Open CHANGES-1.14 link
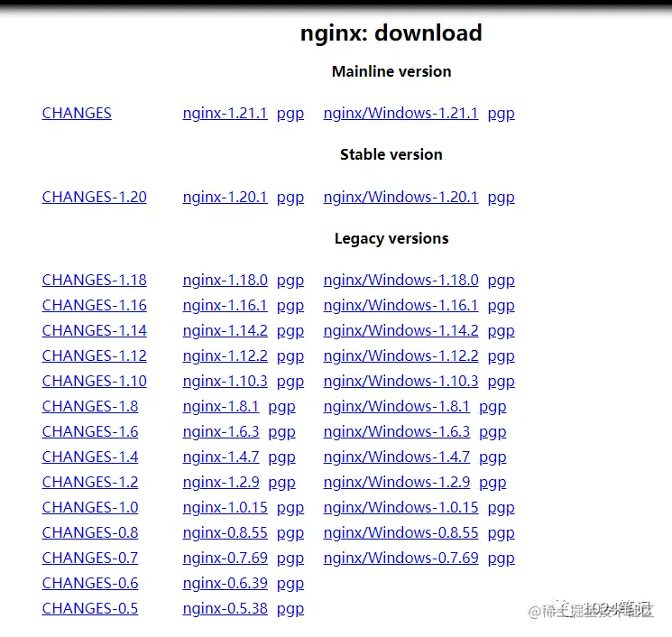 tap(95, 330)
